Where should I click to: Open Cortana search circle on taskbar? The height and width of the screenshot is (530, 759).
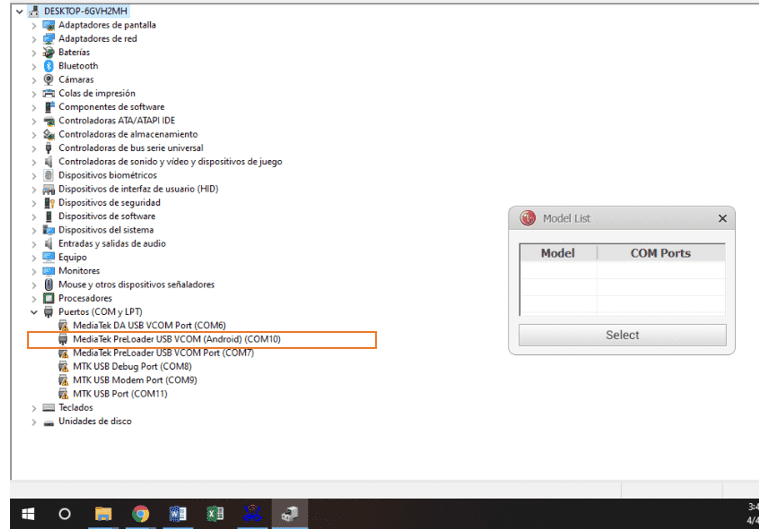(x=64, y=514)
